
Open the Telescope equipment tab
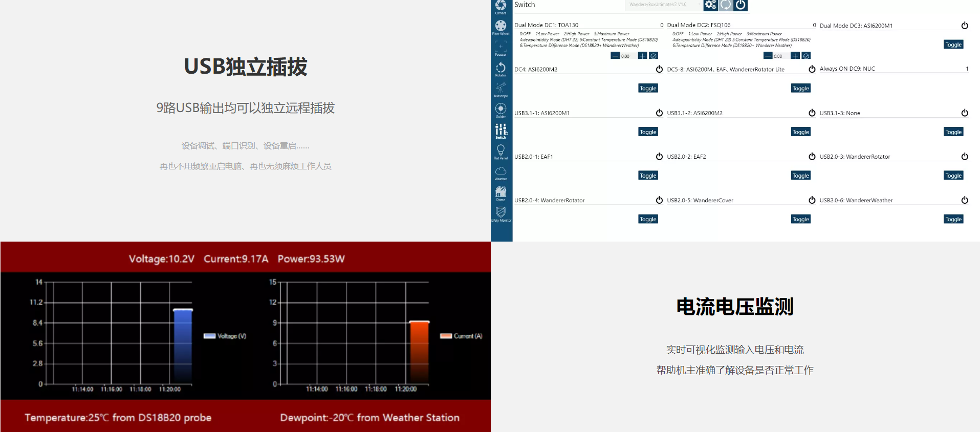(500, 90)
